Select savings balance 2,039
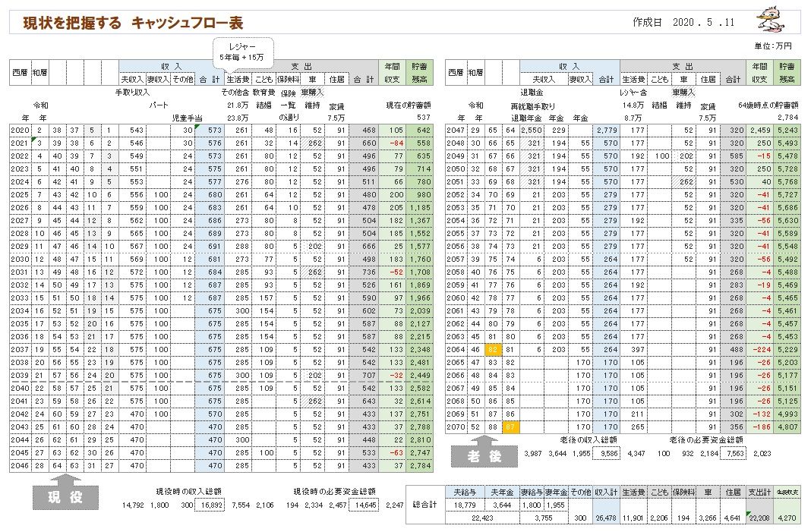 click(419, 310)
